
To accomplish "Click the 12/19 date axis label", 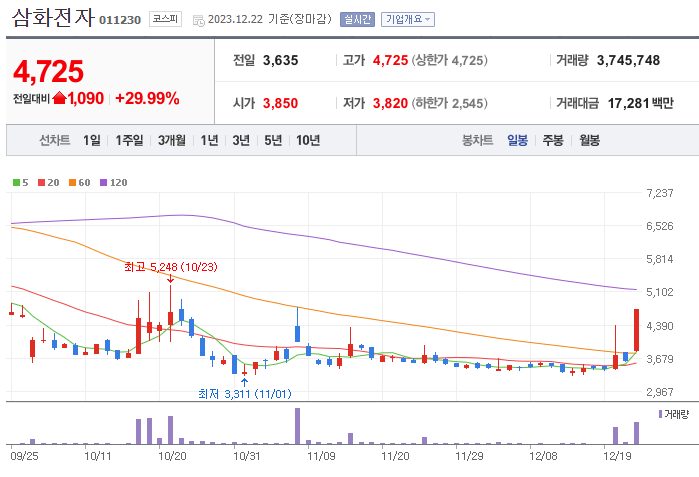I will tap(617, 456).
